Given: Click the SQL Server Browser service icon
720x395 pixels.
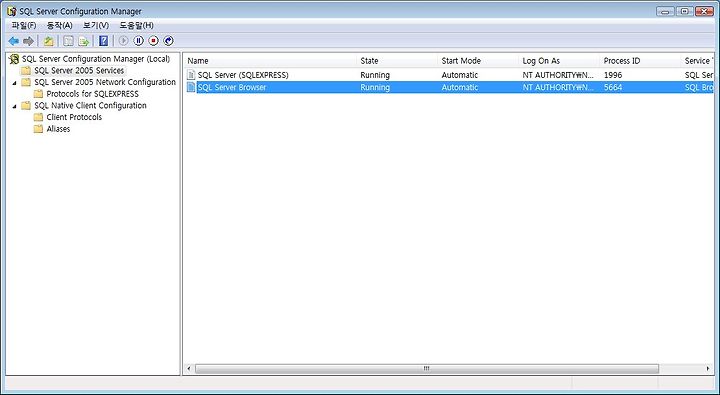Looking at the screenshot, I should (x=191, y=87).
